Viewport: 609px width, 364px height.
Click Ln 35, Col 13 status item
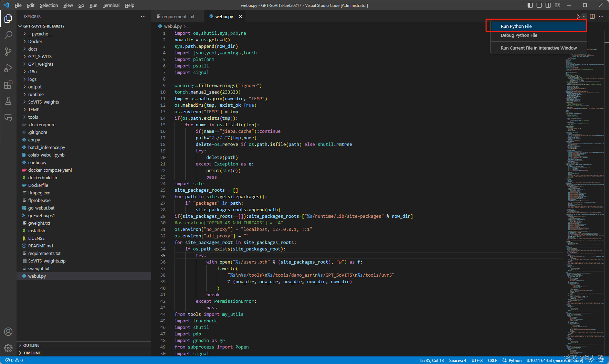tap(432, 360)
